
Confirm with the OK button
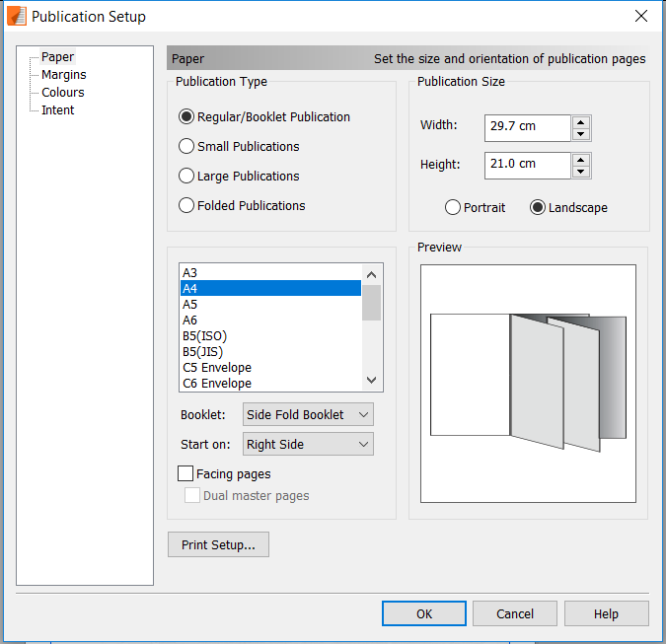(424, 613)
